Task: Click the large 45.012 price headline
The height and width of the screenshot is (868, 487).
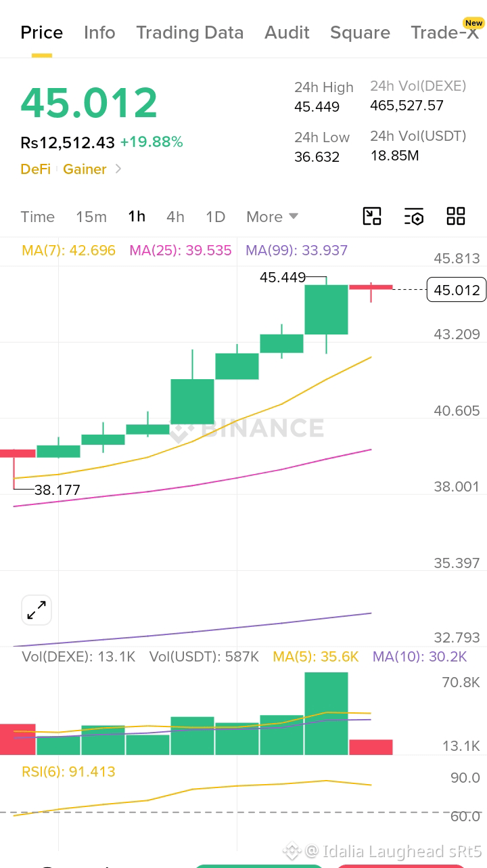Action: click(89, 103)
